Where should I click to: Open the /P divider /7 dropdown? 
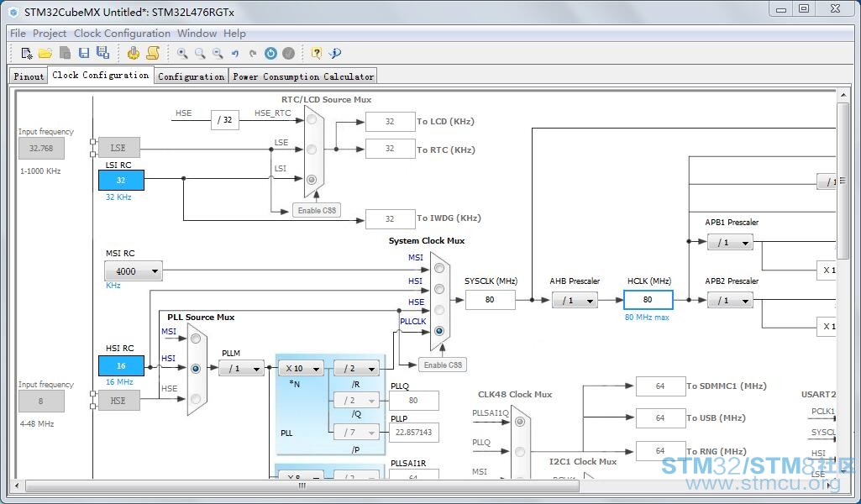coord(356,432)
